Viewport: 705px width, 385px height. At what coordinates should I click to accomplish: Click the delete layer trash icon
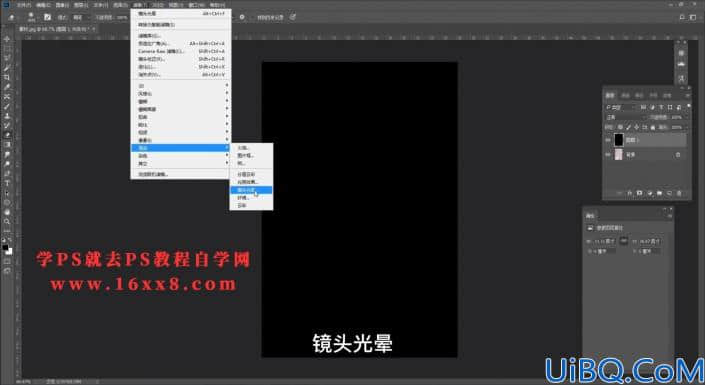point(679,193)
